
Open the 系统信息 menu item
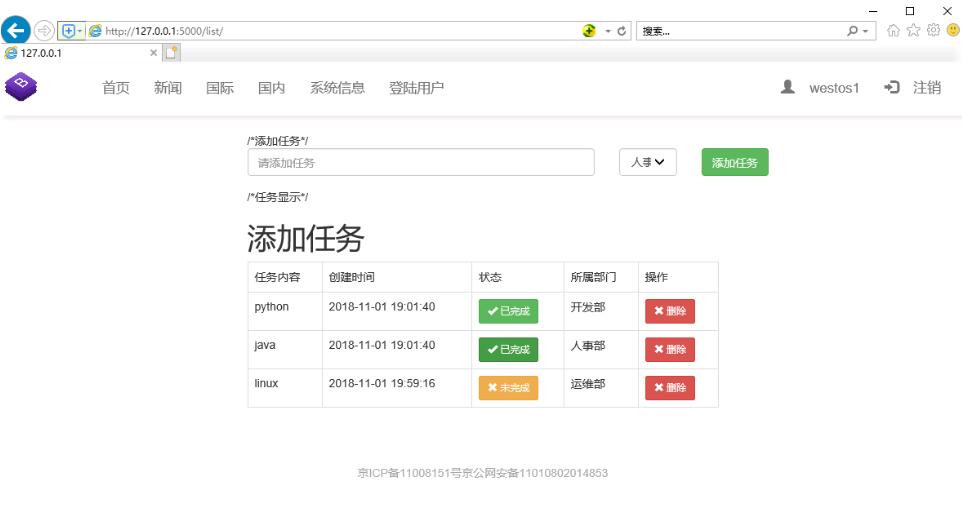(x=337, y=88)
